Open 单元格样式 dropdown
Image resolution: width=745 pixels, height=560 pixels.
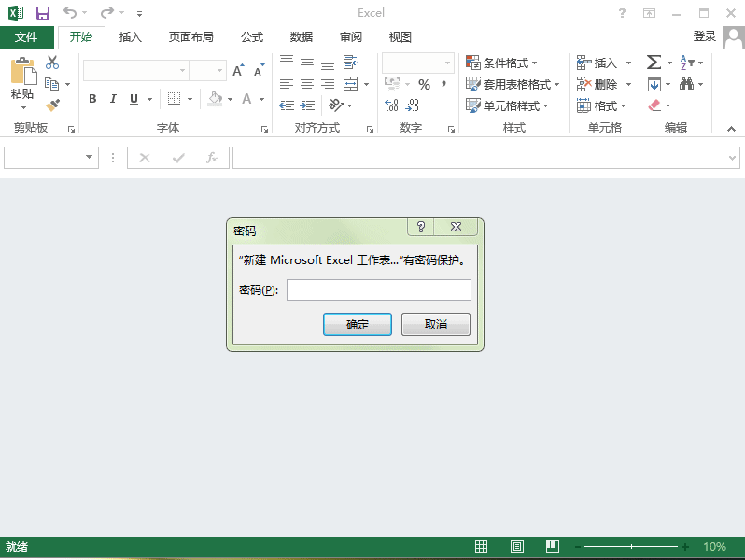click(507, 105)
